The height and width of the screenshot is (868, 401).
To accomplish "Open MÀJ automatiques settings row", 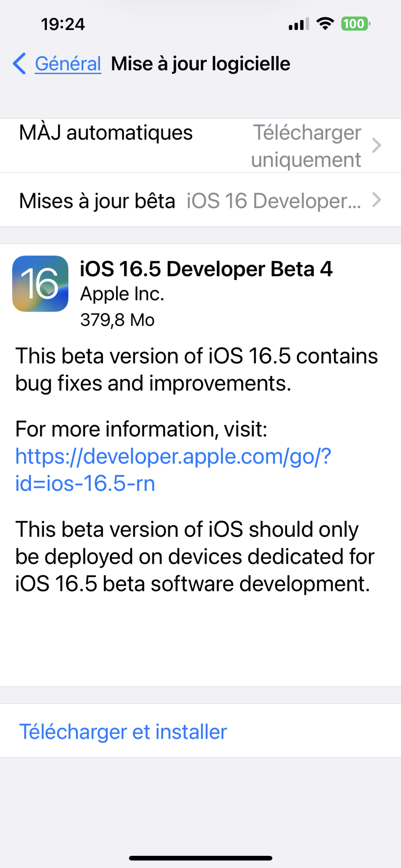I will click(106, 133).
